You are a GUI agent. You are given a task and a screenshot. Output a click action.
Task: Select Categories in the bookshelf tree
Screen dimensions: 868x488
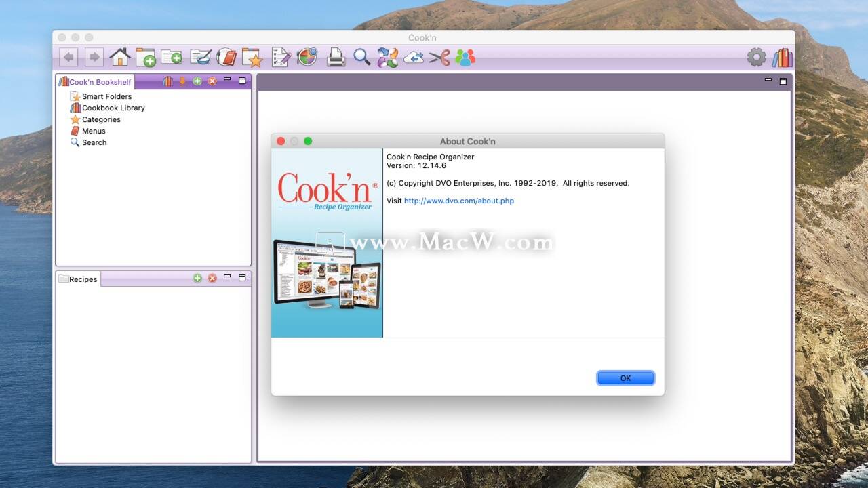coord(95,119)
